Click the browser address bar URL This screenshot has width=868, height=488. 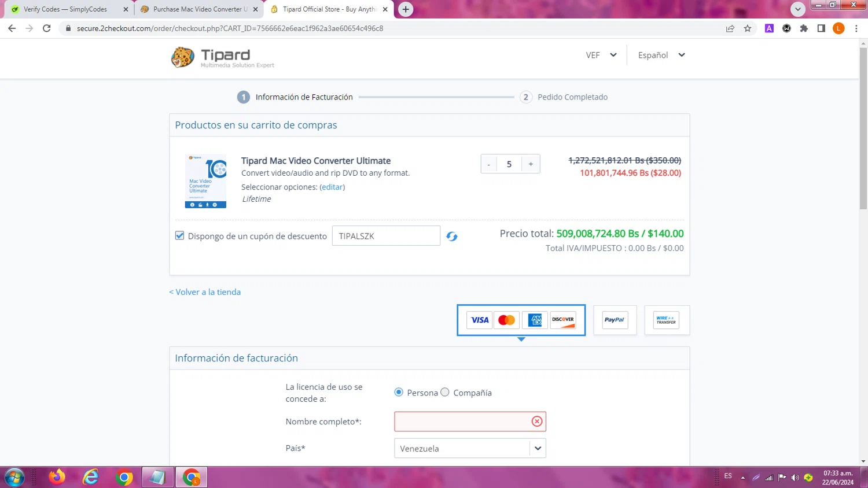coord(230,28)
